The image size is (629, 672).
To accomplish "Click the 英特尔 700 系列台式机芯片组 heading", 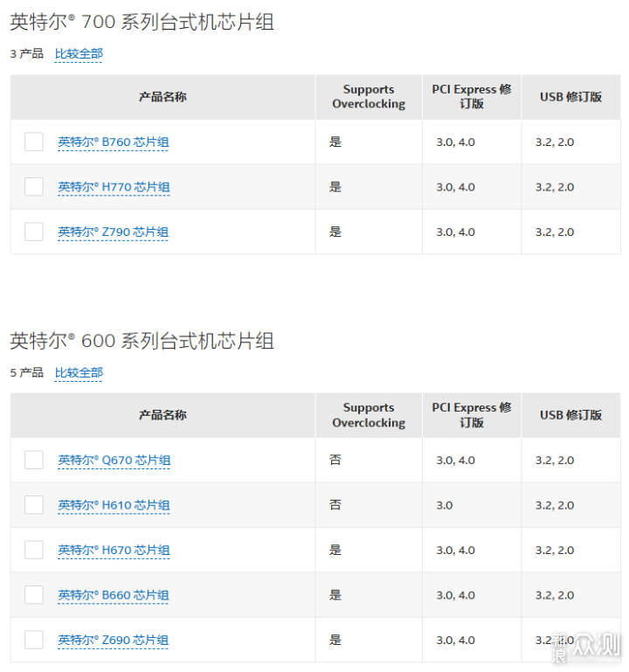I will pyautogui.click(x=142, y=22).
